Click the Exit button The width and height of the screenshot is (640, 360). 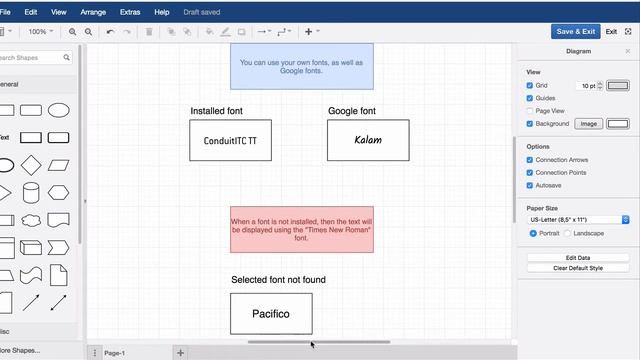point(611,31)
